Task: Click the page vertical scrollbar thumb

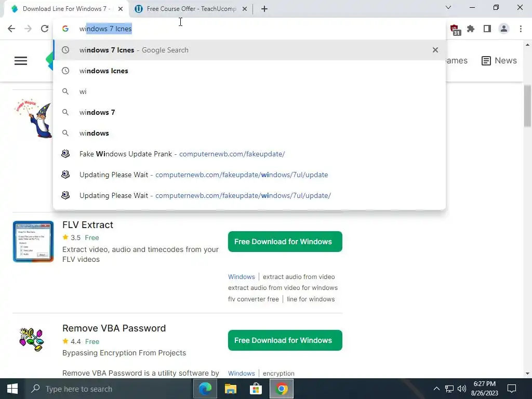Action: pyautogui.click(x=527, y=106)
